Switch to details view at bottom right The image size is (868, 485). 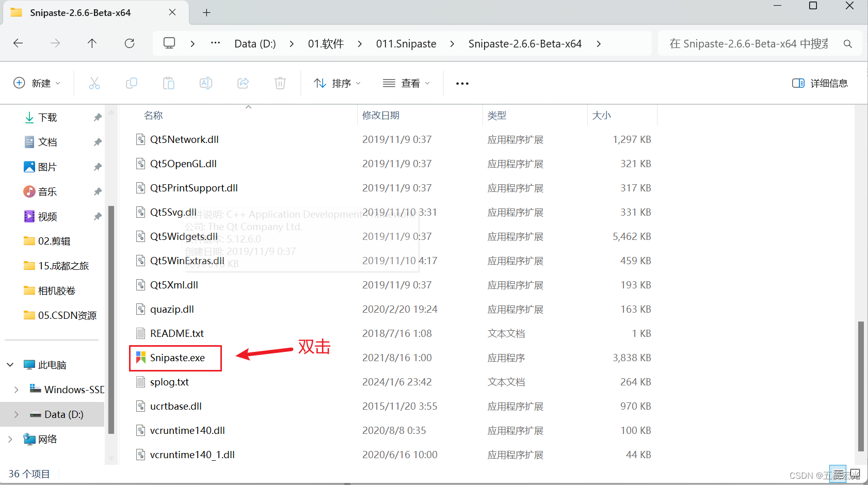[837, 473]
